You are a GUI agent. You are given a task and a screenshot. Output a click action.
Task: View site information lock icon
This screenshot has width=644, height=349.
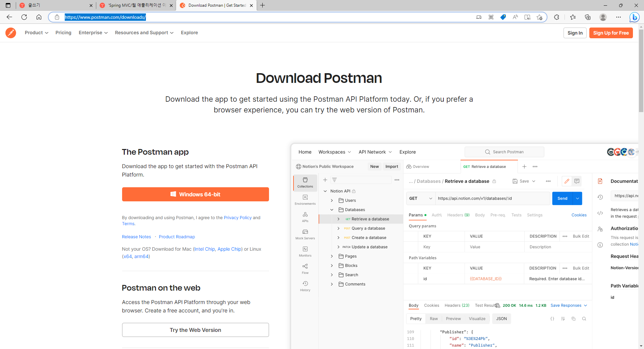click(57, 17)
